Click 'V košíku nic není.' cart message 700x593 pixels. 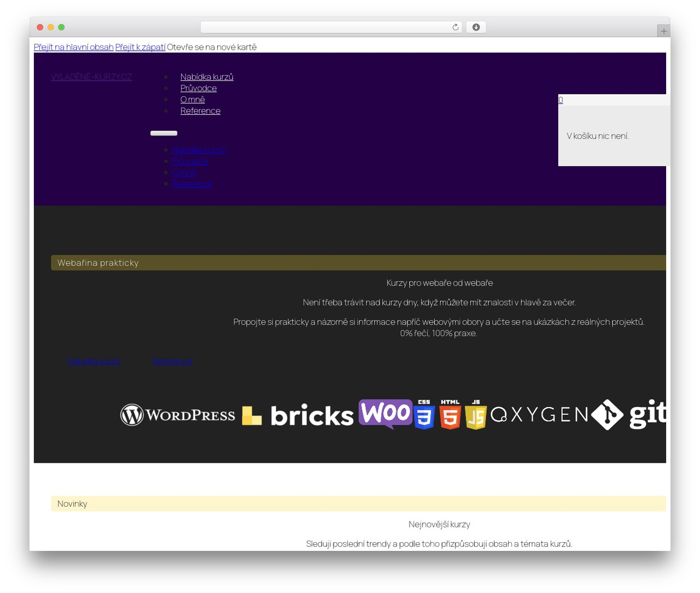point(598,136)
